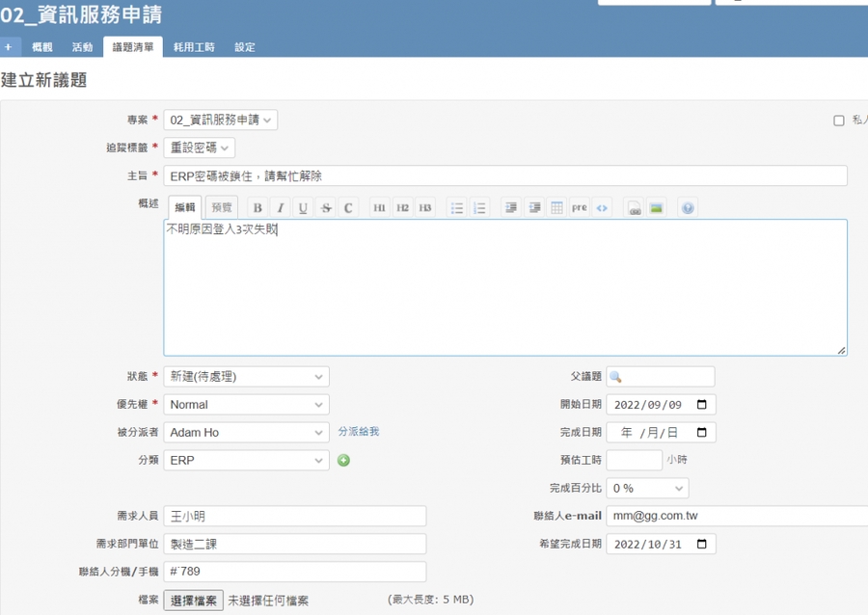
Task: Click the 選擇檔案 file button
Action: [194, 600]
